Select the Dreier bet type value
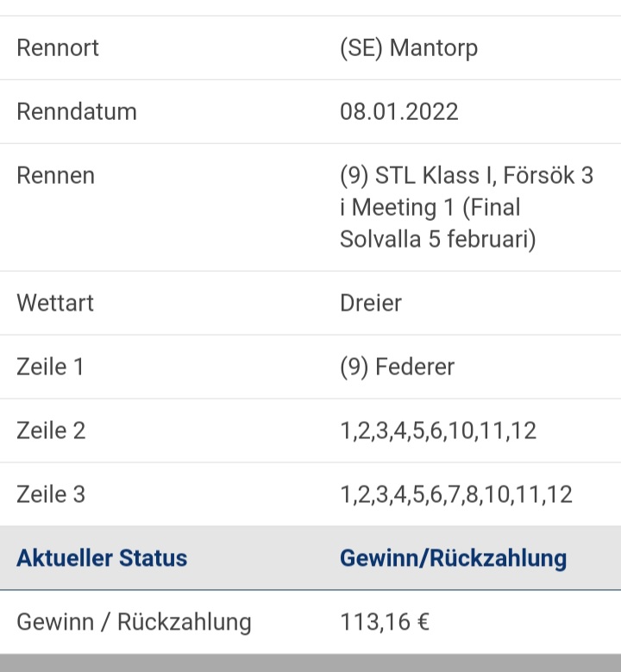Image resolution: width=621 pixels, height=672 pixels. (371, 303)
